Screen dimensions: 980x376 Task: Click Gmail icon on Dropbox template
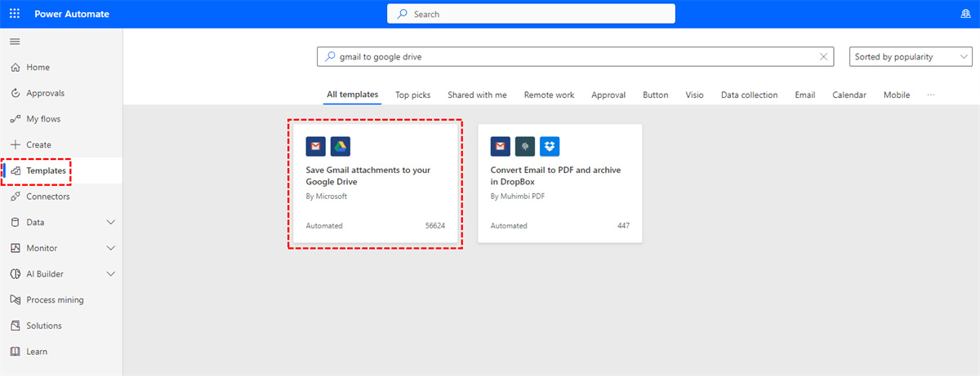(500, 146)
